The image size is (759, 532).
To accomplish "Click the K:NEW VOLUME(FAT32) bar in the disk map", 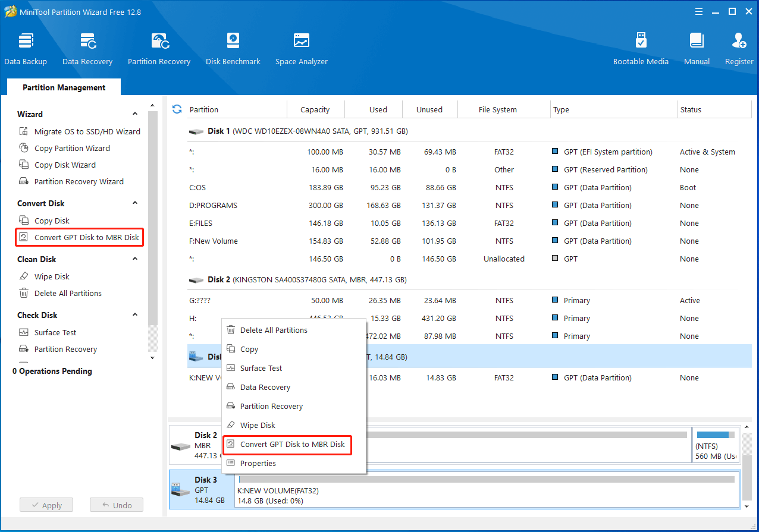I will [487, 489].
